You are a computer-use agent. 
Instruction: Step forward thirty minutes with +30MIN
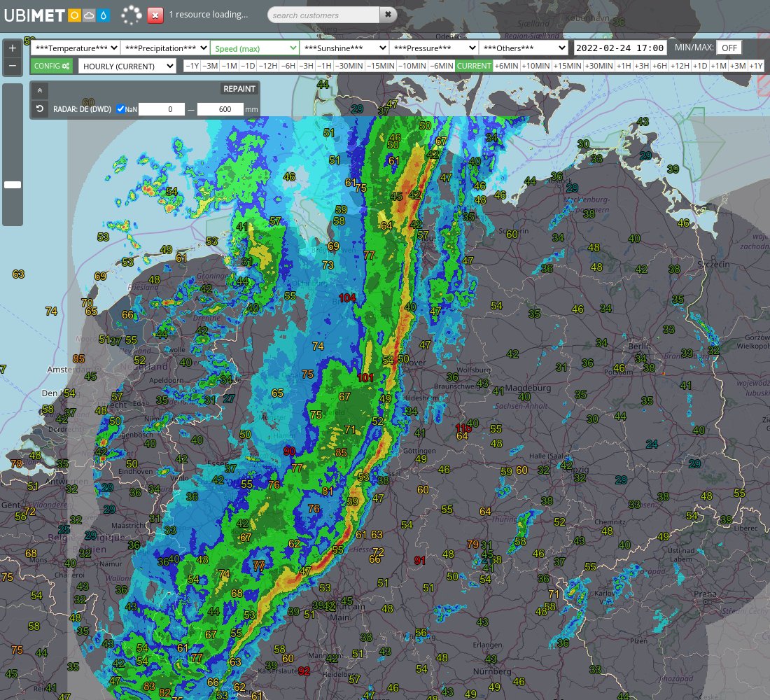[x=599, y=66]
